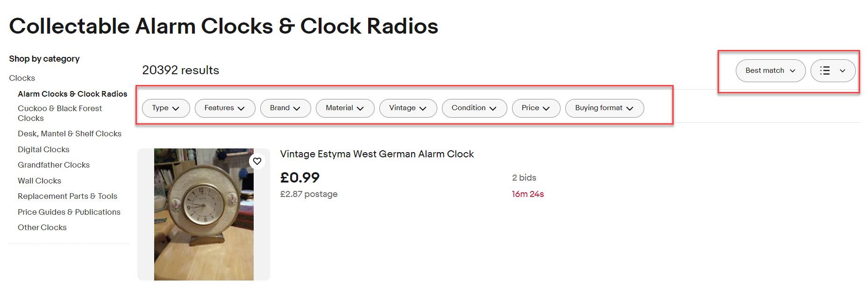This screenshot has width=868, height=295.
Task: Select the Wall Clocks category
Action: pos(39,181)
